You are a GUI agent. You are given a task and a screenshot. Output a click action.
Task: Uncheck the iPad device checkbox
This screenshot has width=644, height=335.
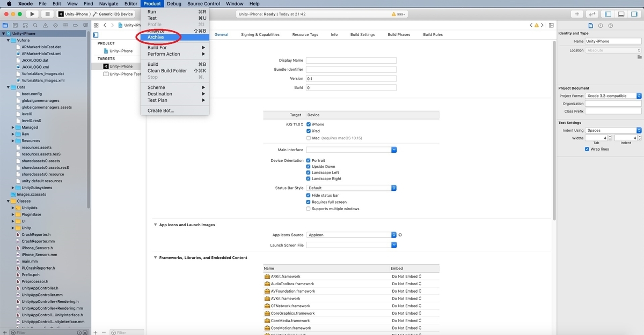309,131
